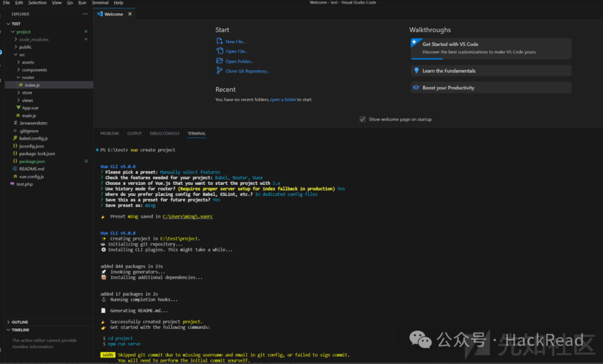Viewport: 603px width, 364px height.
Task: Open the Help menu
Action: 118,3
